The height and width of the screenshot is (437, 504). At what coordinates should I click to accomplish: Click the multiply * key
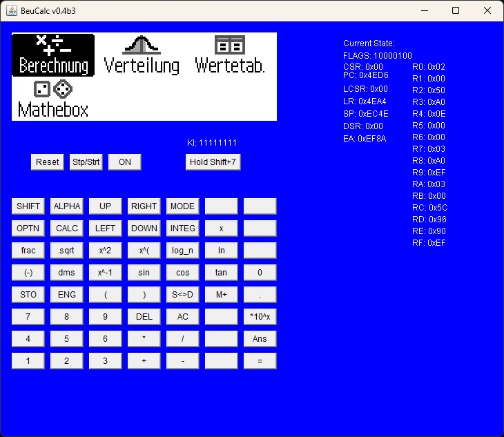coord(144,339)
